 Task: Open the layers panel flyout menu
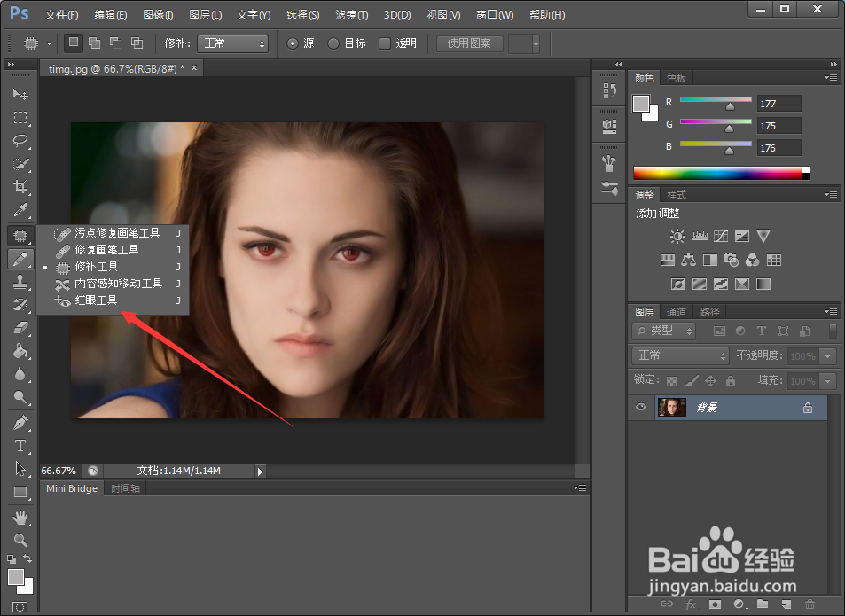[x=831, y=312]
